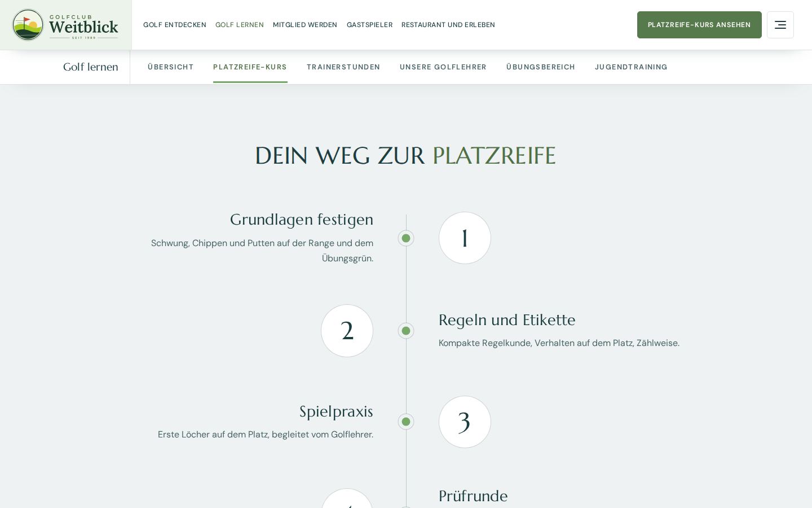Click the Golfclub Weitblick logo

point(65,25)
